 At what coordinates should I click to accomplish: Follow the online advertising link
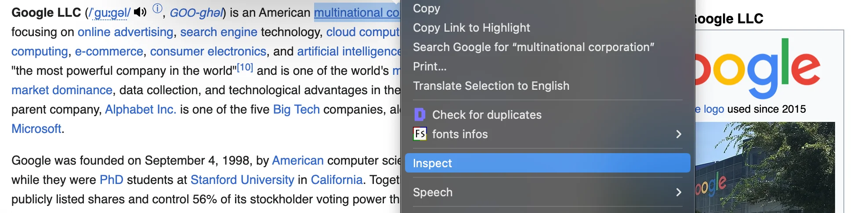click(x=125, y=32)
